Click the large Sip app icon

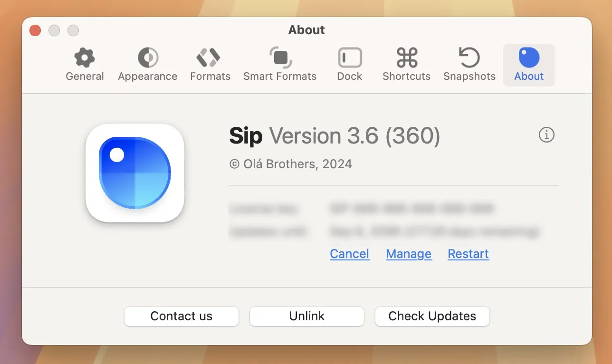(135, 173)
